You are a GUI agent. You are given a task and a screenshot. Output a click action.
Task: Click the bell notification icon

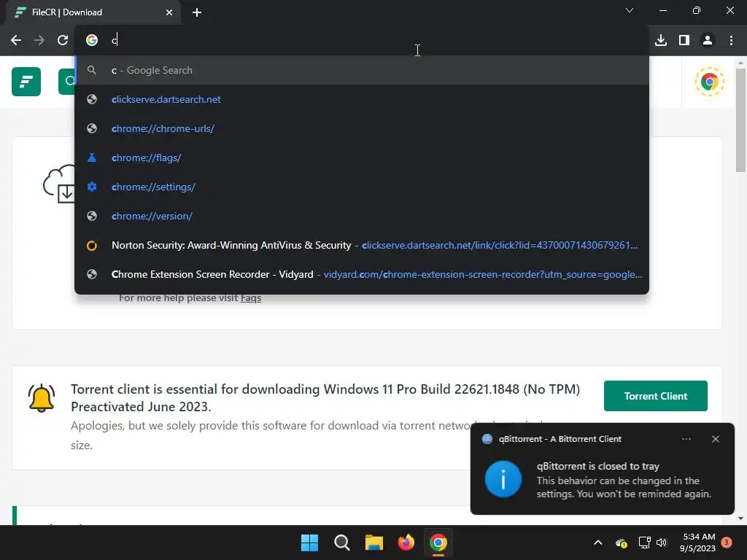coord(42,397)
